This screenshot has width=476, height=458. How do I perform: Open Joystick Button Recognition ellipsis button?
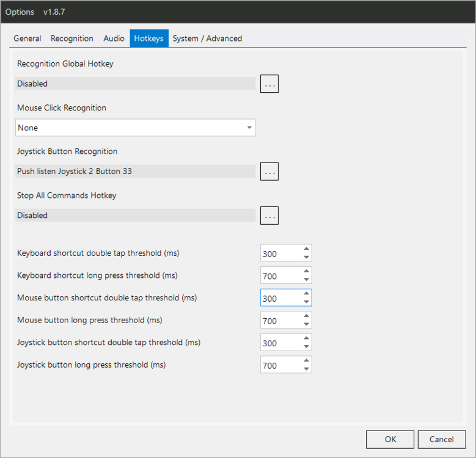(269, 172)
